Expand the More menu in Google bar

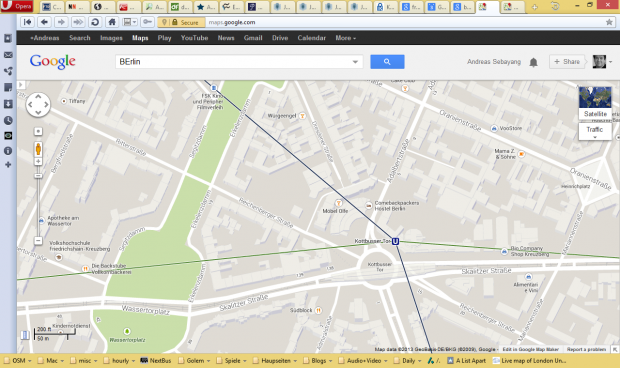346,38
